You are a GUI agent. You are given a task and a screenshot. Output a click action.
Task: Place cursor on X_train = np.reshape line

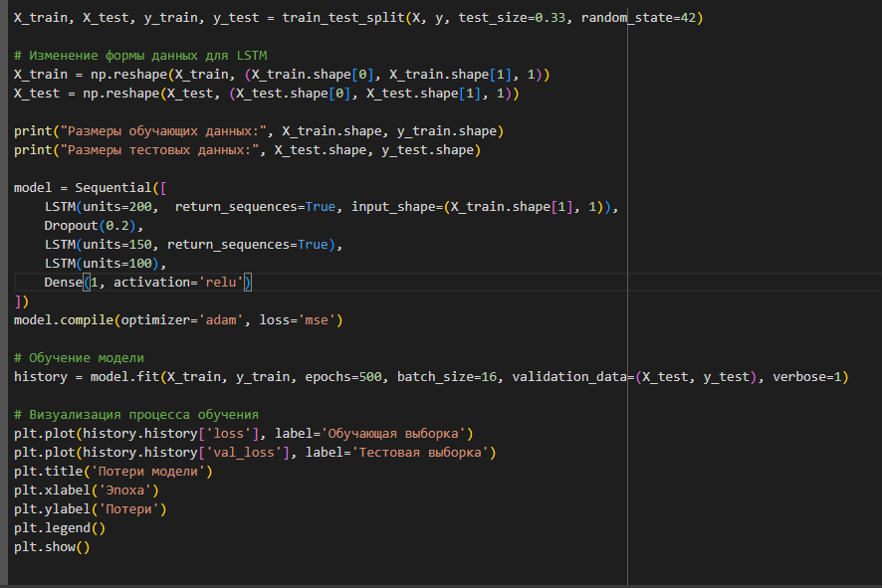click(x=282, y=75)
